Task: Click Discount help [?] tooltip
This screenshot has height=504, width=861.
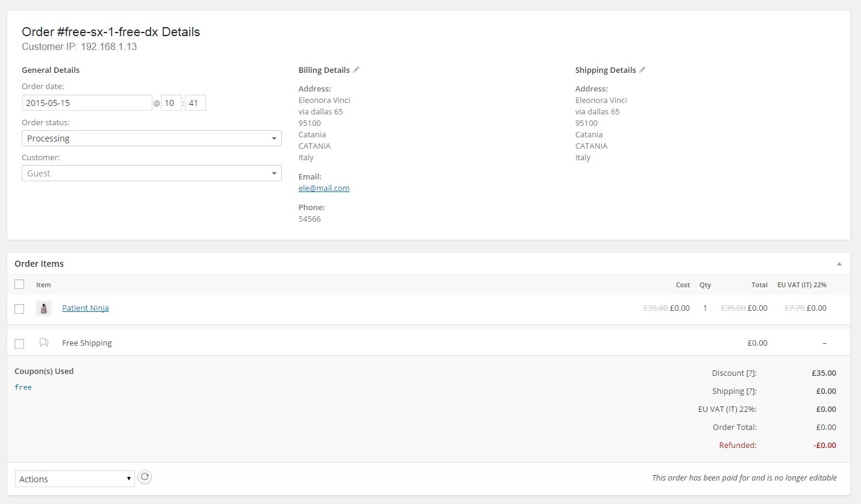Action: (x=750, y=373)
